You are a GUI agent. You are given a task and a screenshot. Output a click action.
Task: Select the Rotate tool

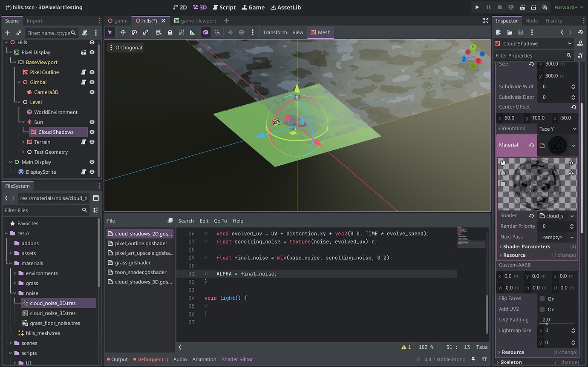[134, 32]
